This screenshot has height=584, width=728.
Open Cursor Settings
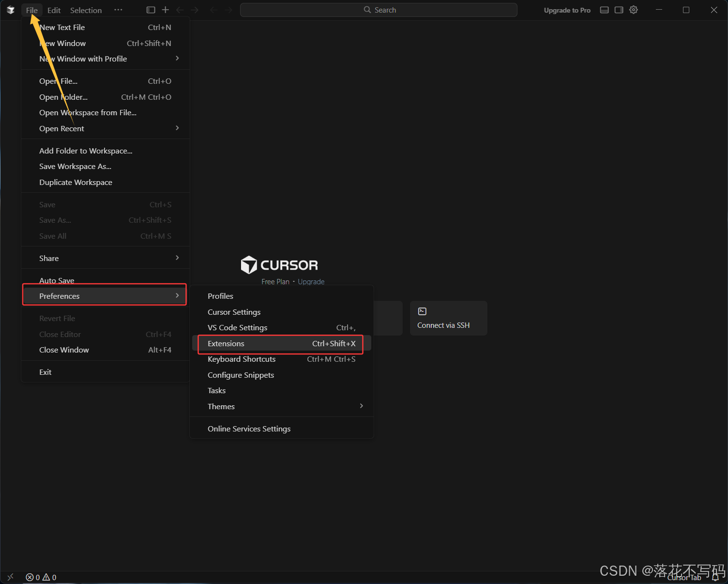(282, 312)
